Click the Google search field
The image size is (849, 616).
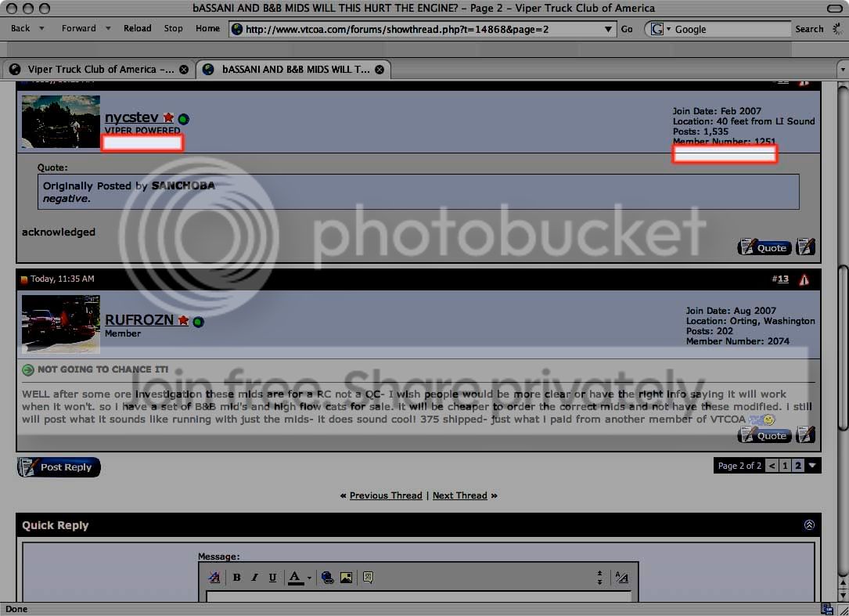tap(731, 29)
